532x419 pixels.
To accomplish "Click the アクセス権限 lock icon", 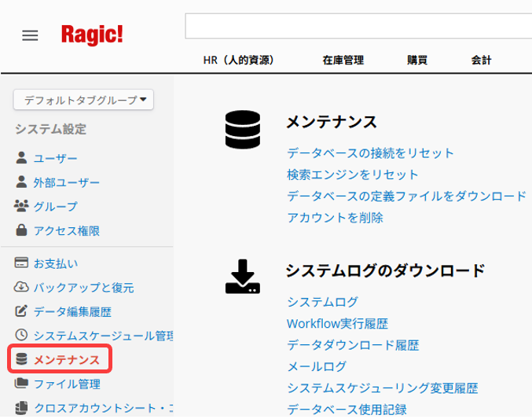I will click(x=21, y=230).
